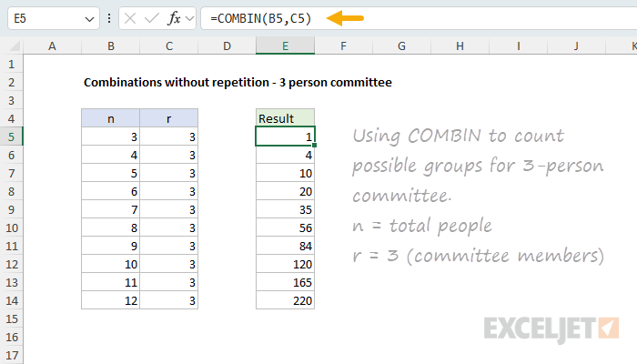Select row 3 header
Image resolution: width=637 pixels, height=364 pixels.
tap(11, 100)
